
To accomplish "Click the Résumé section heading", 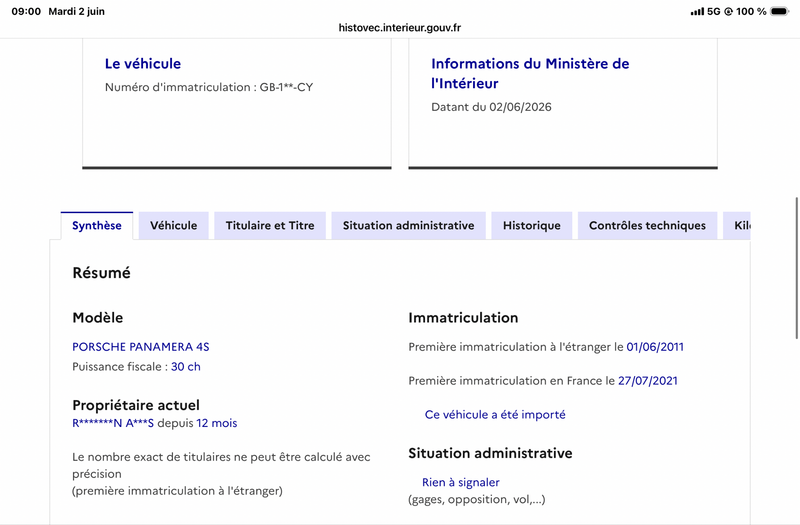I will pos(102,273).
